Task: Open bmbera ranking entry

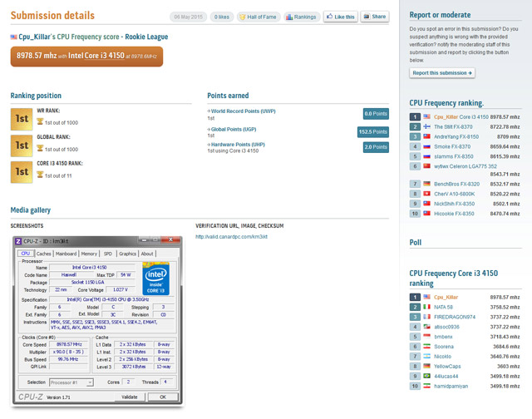Action: pyautogui.click(x=443, y=337)
